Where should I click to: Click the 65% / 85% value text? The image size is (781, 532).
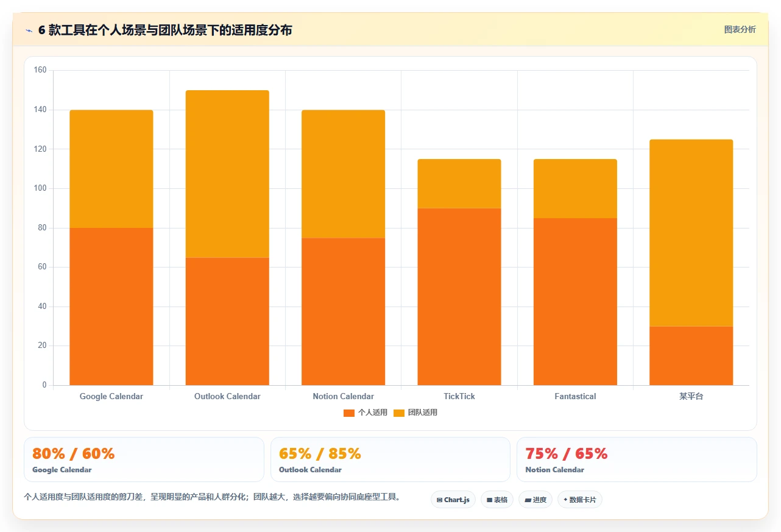click(x=320, y=453)
